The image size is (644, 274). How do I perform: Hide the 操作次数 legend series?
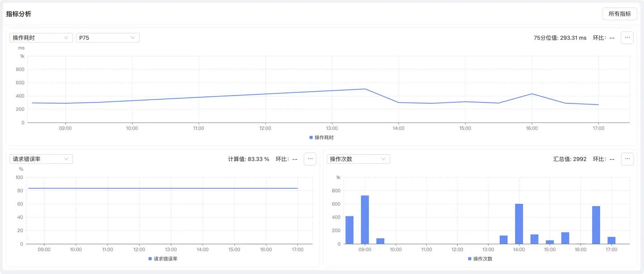pos(480,259)
